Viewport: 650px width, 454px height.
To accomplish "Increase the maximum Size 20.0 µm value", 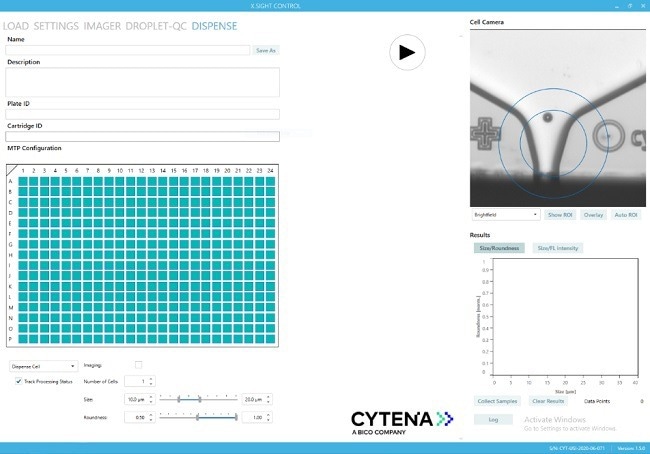I will pyautogui.click(x=269, y=397).
